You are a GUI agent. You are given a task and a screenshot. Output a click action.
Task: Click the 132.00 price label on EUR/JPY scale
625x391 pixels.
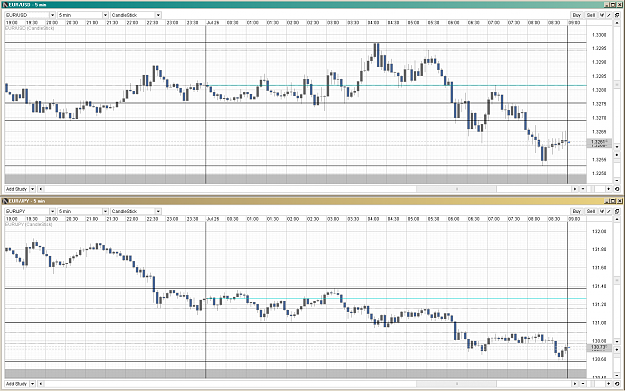tap(599, 231)
